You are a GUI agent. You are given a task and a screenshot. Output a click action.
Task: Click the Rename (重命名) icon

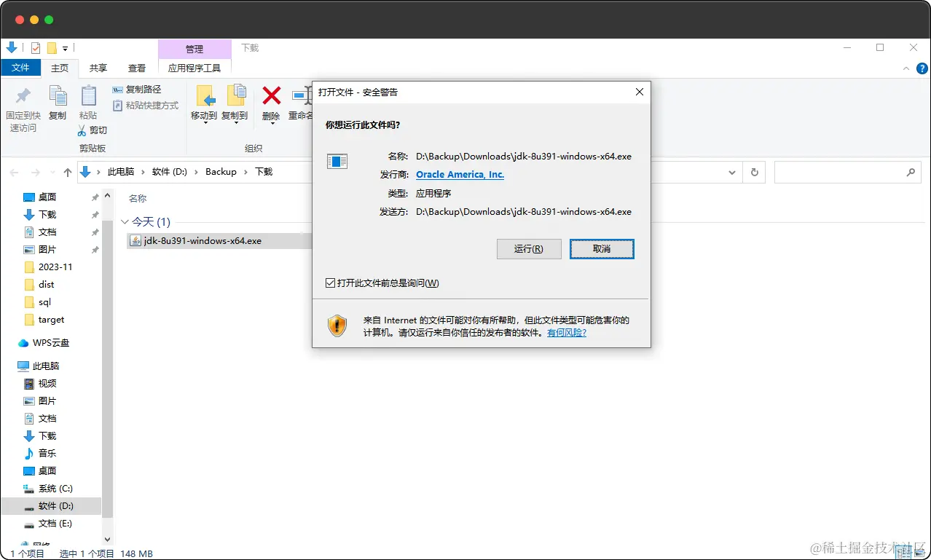(x=301, y=95)
